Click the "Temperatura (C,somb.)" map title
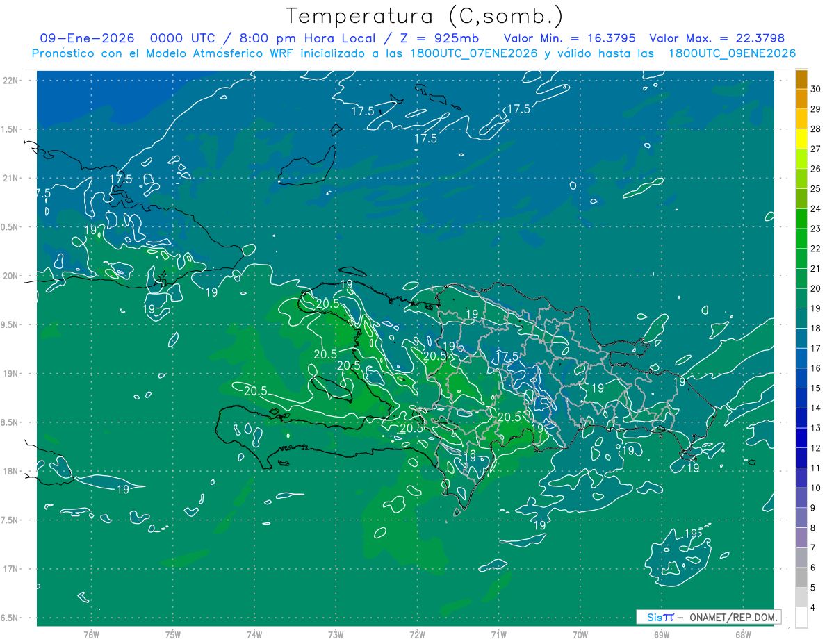The width and height of the screenshot is (834, 644). pyautogui.click(x=424, y=16)
